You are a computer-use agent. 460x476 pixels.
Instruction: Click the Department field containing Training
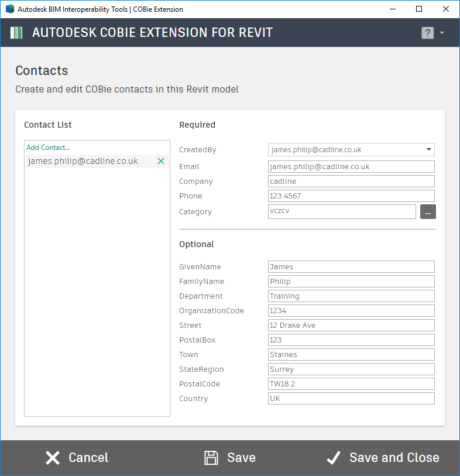(x=351, y=296)
